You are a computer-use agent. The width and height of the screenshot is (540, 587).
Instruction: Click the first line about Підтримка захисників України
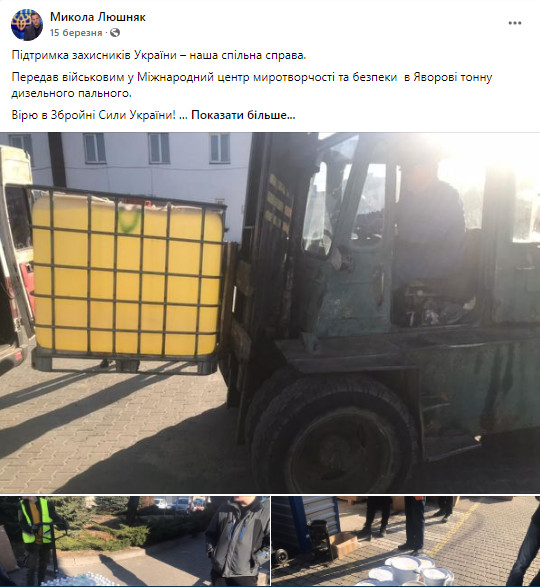159,55
